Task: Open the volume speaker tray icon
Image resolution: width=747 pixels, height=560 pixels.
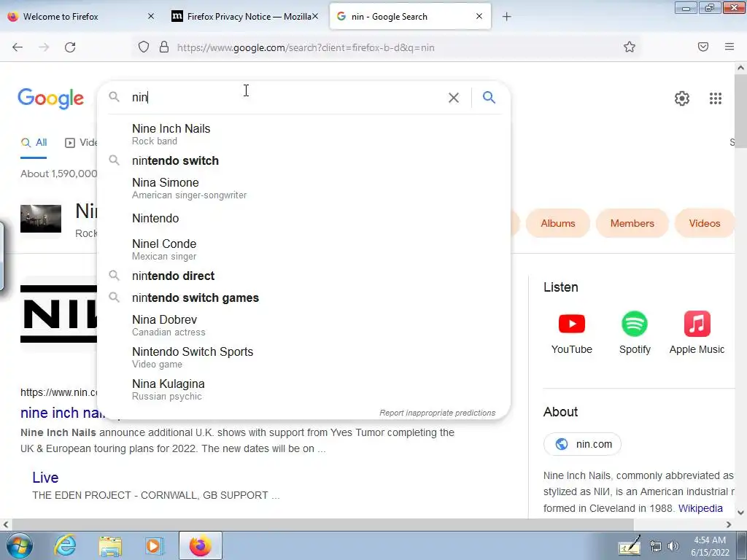Action: pos(673,546)
